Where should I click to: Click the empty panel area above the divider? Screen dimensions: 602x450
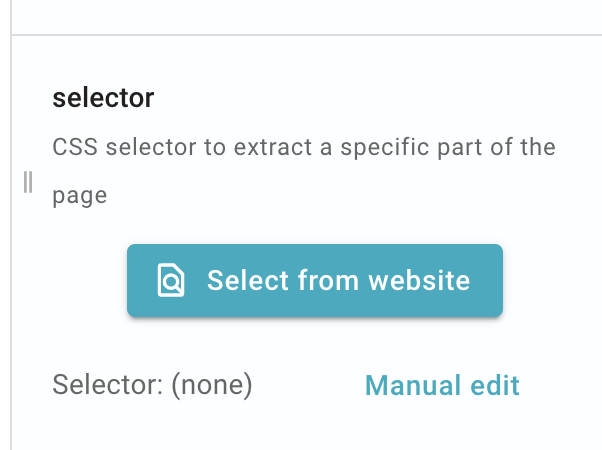pyautogui.click(x=306, y=17)
